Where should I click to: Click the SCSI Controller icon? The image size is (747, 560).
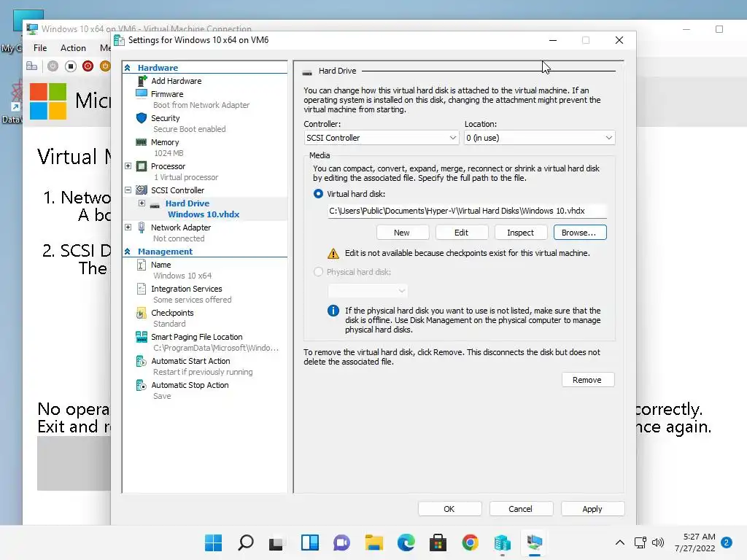pyautogui.click(x=142, y=190)
